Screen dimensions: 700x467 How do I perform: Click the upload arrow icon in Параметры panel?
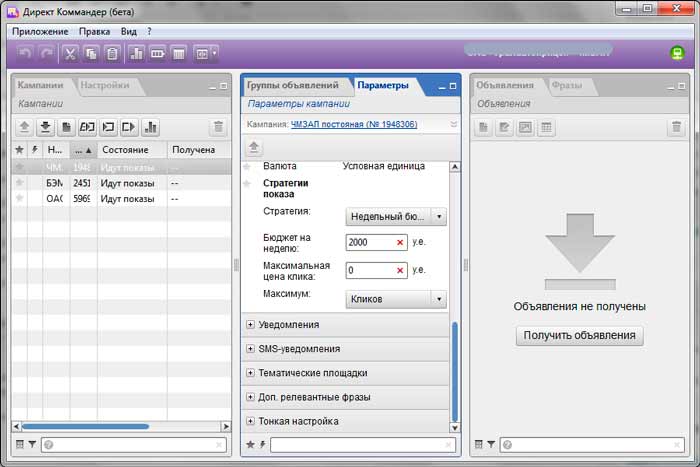pyautogui.click(x=255, y=147)
